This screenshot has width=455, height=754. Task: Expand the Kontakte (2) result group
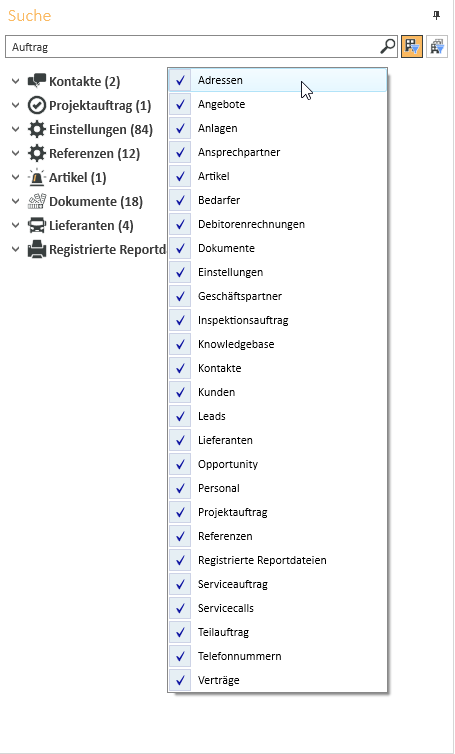pos(16,81)
